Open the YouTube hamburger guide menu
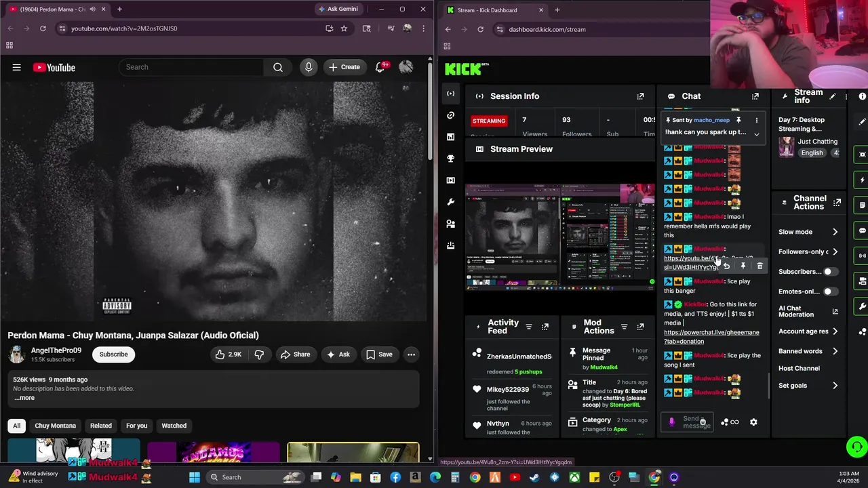The width and height of the screenshot is (868, 488). (x=16, y=67)
